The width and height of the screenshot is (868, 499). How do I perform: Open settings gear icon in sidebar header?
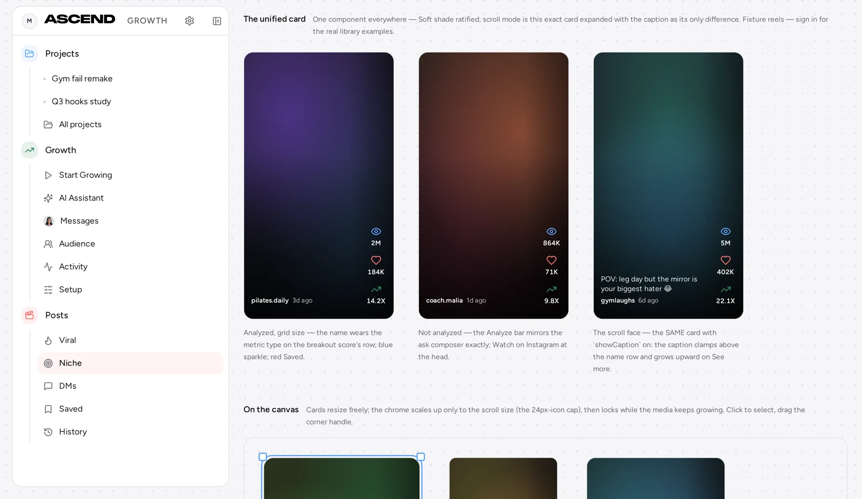pyautogui.click(x=190, y=21)
